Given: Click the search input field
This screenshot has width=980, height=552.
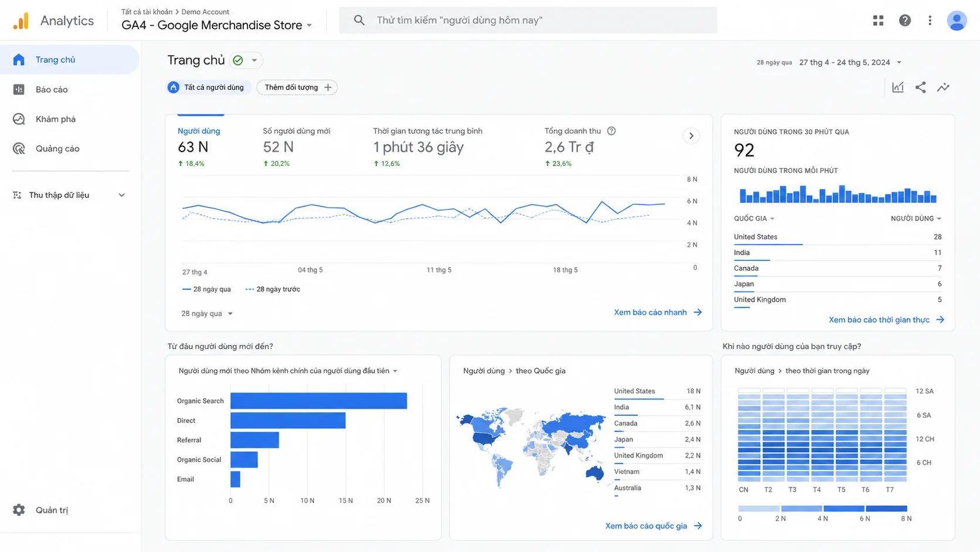Looking at the screenshot, I should [528, 20].
